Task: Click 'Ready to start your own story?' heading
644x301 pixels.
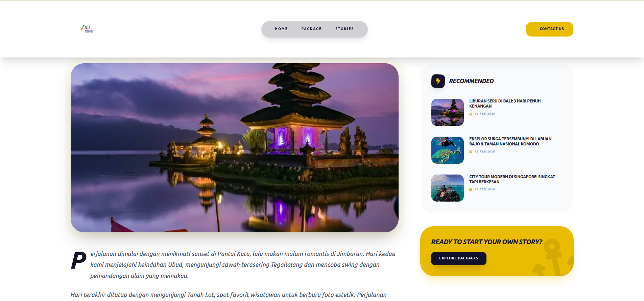Action: point(486,242)
